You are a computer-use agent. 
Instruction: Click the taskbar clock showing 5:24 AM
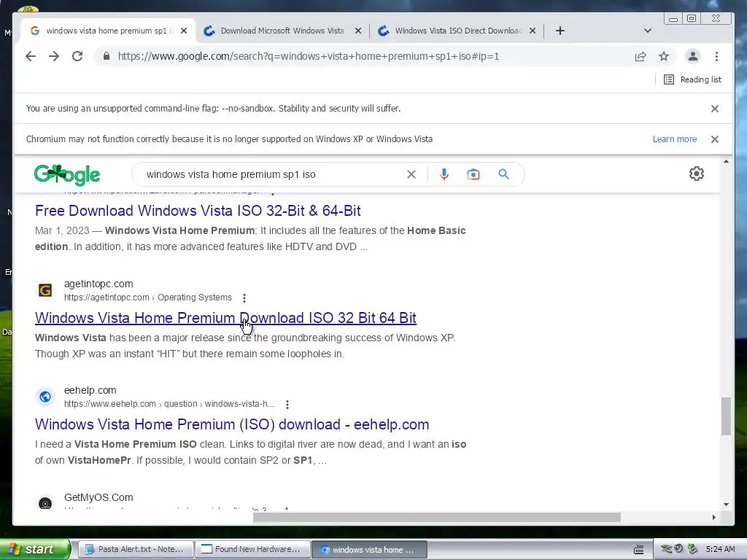coord(720,549)
